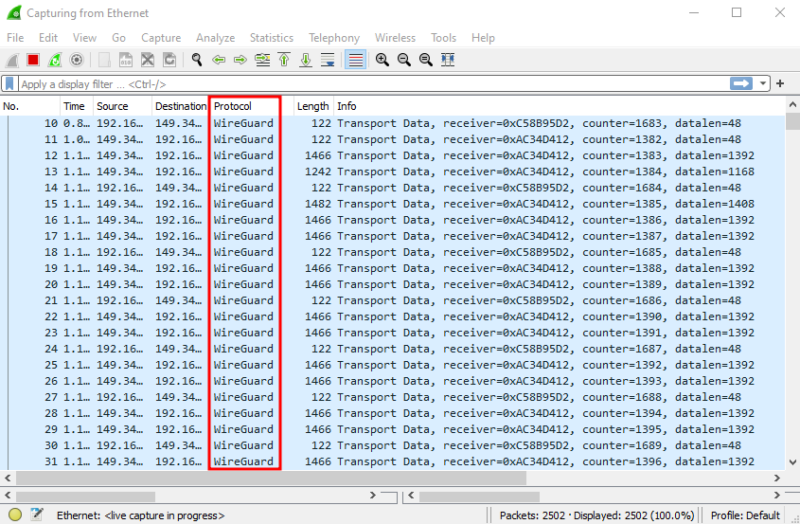Open the Telephony menu

[334, 37]
